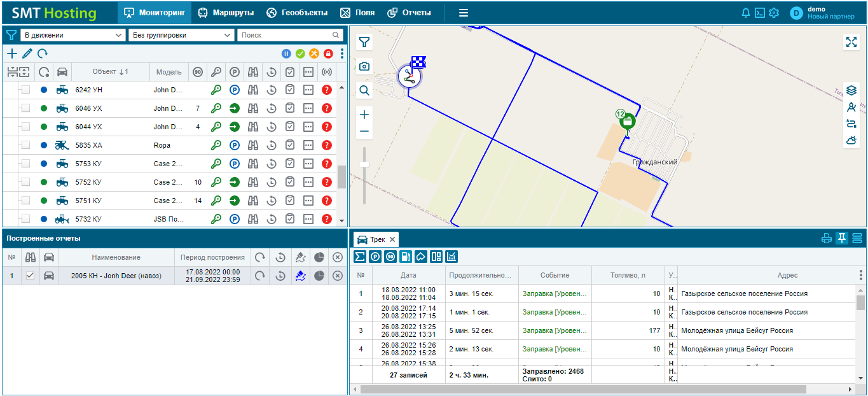Open the map routing tool
This screenshot has height=396, width=868.
click(851, 124)
